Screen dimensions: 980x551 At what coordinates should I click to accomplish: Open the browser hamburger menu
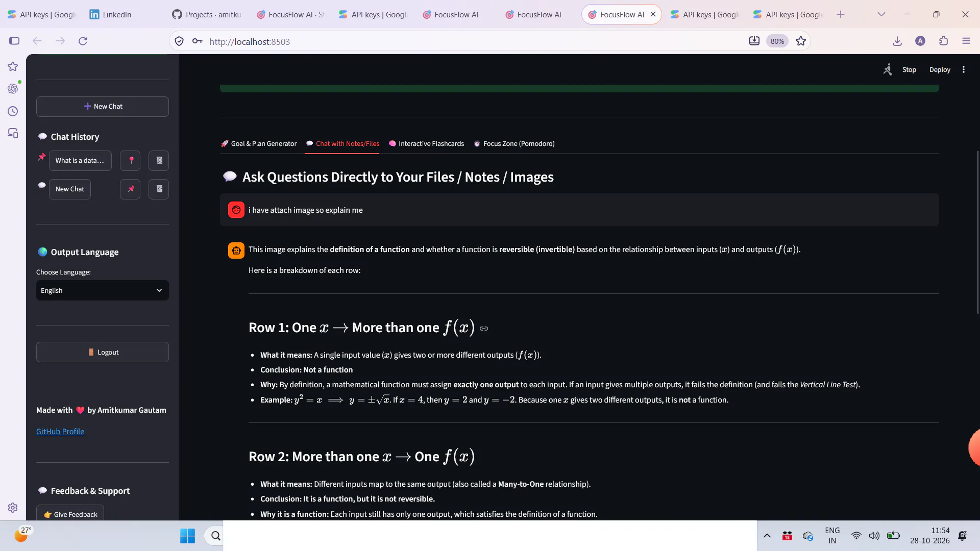coord(966,41)
